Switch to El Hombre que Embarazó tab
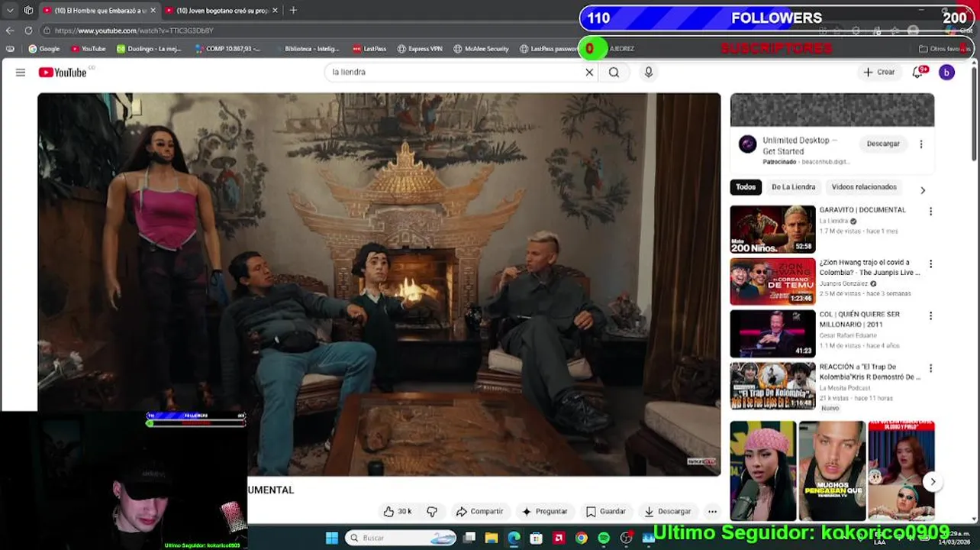 coord(98,11)
